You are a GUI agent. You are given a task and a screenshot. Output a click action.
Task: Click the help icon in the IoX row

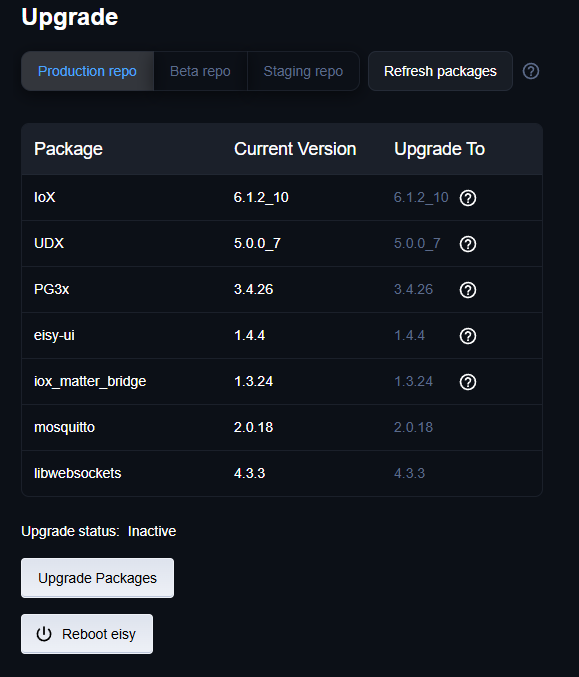pyautogui.click(x=468, y=198)
